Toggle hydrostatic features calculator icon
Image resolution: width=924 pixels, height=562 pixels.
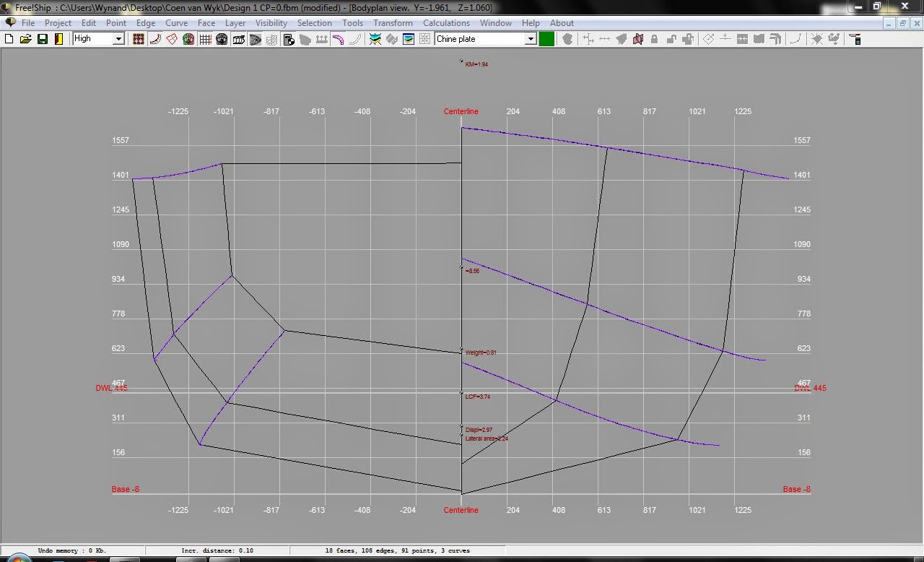[289, 39]
